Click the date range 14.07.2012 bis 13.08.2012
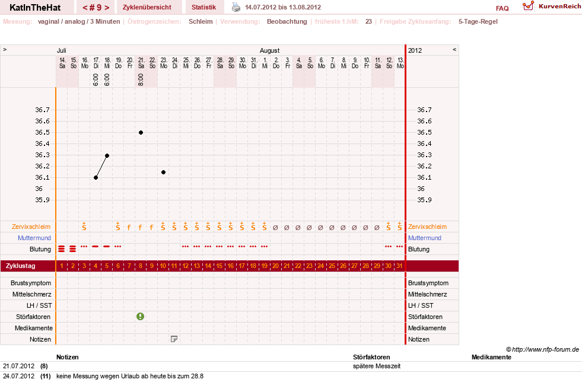Screen dimensions: 582x392 (283, 7)
